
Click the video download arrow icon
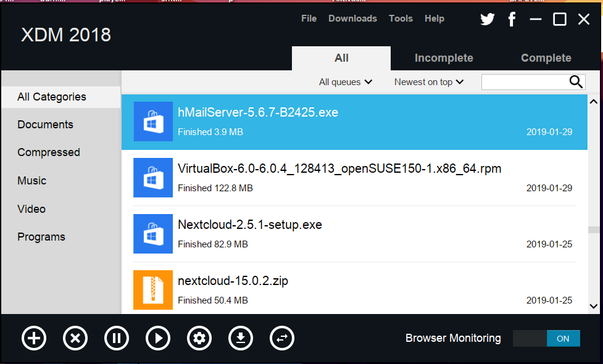(x=241, y=338)
